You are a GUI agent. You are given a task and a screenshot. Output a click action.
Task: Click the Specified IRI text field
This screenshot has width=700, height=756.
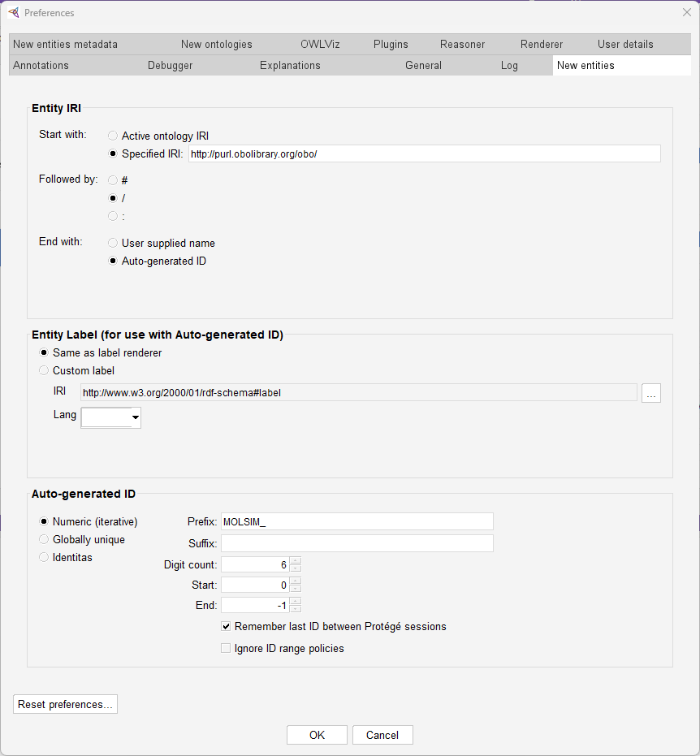point(424,153)
